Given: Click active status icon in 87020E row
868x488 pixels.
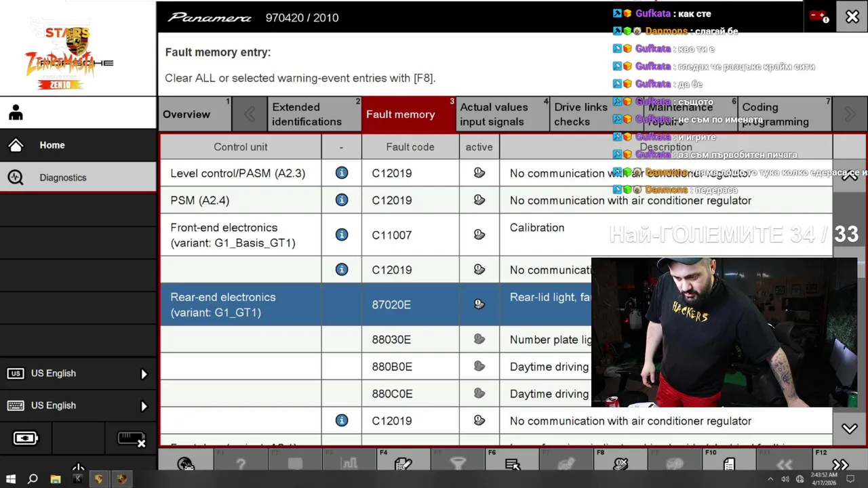Looking at the screenshot, I should point(479,304).
